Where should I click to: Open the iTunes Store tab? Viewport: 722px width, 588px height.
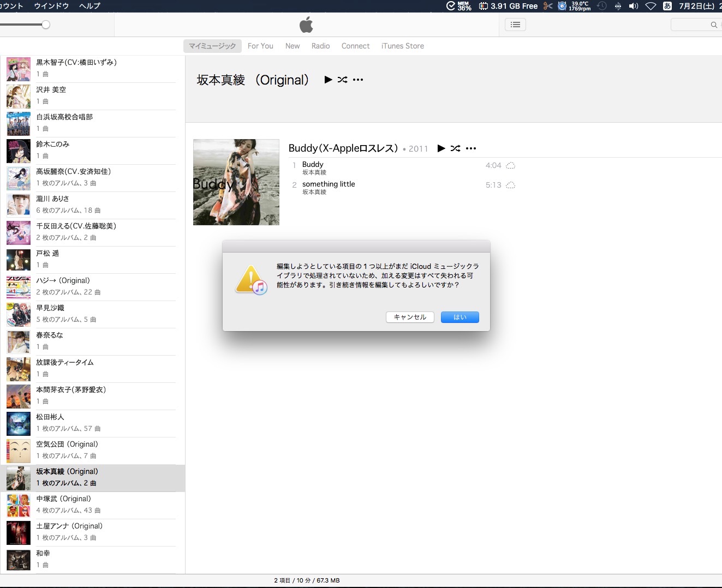(402, 46)
